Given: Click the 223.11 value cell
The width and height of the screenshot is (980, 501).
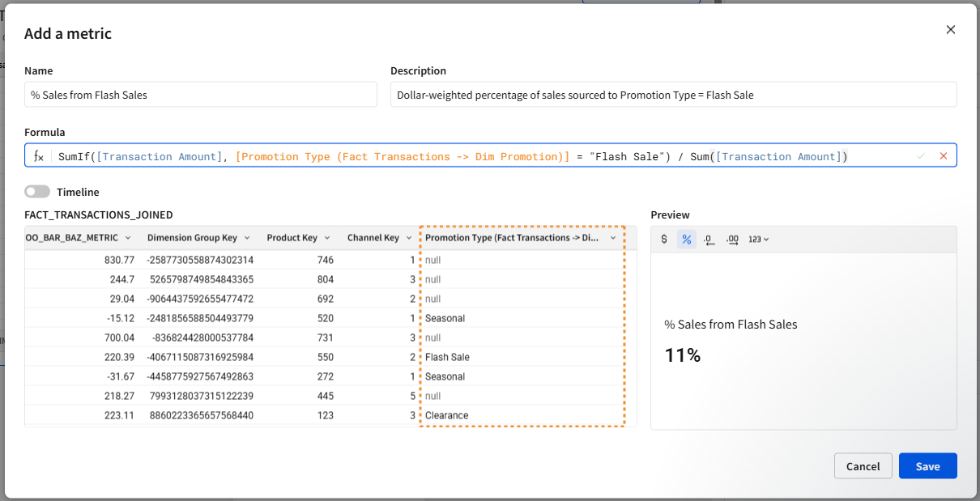Looking at the screenshot, I should 119,415.
